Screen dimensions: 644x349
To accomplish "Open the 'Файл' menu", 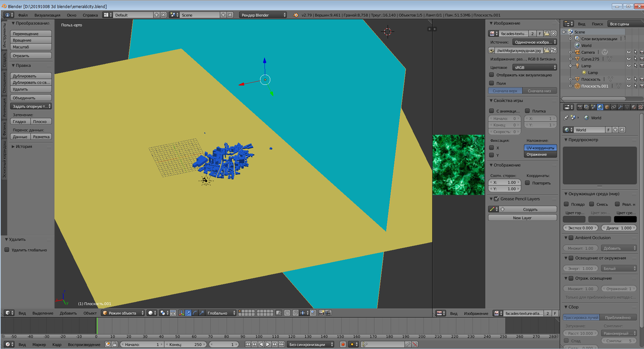I will point(23,15).
